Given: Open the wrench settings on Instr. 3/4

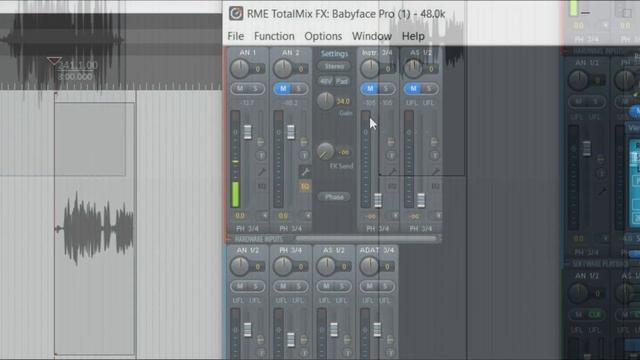Looking at the screenshot, I should coord(393,172).
